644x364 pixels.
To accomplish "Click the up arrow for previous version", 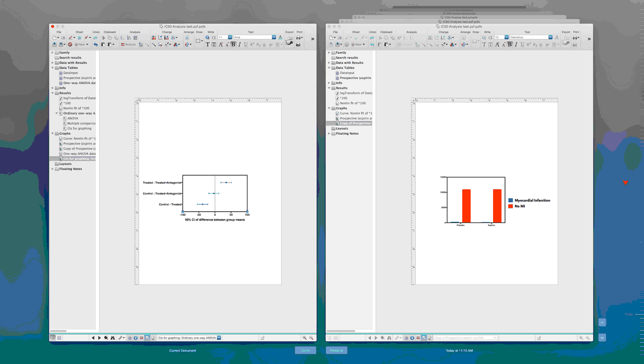I will pyautogui.click(x=602, y=322).
